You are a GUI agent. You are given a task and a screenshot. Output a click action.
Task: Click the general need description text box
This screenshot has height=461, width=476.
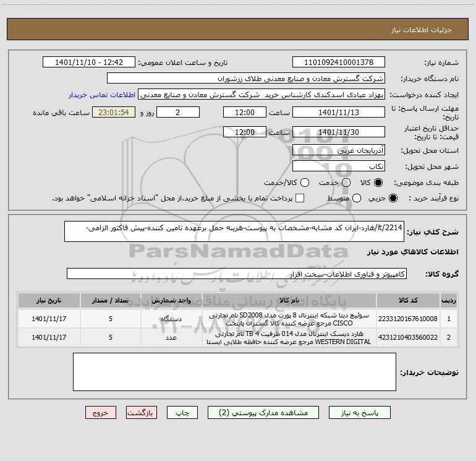click(x=234, y=231)
